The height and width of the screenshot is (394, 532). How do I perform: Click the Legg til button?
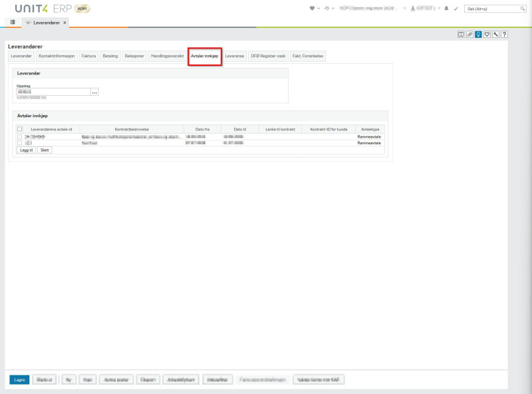click(27, 150)
